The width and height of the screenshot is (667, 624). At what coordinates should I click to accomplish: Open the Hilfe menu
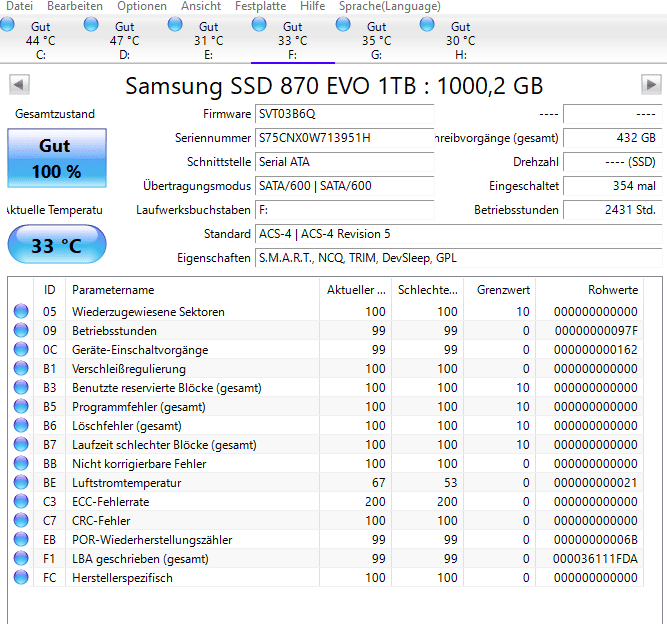pyautogui.click(x=312, y=6)
